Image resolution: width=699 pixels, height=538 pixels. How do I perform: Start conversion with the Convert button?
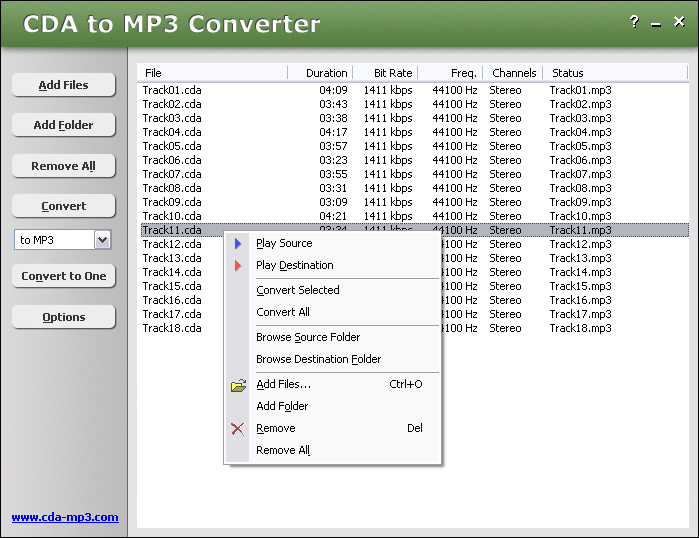(x=63, y=206)
